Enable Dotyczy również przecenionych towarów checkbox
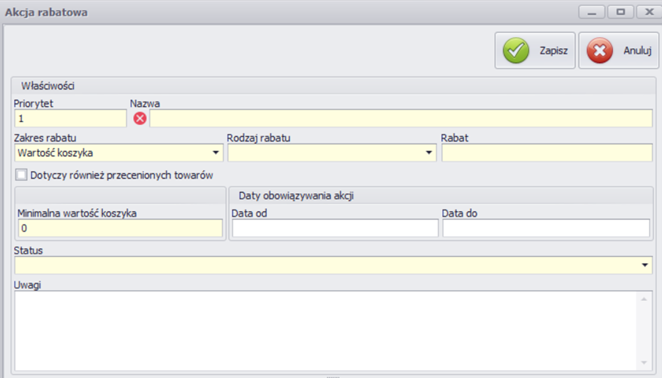 [x=21, y=175]
